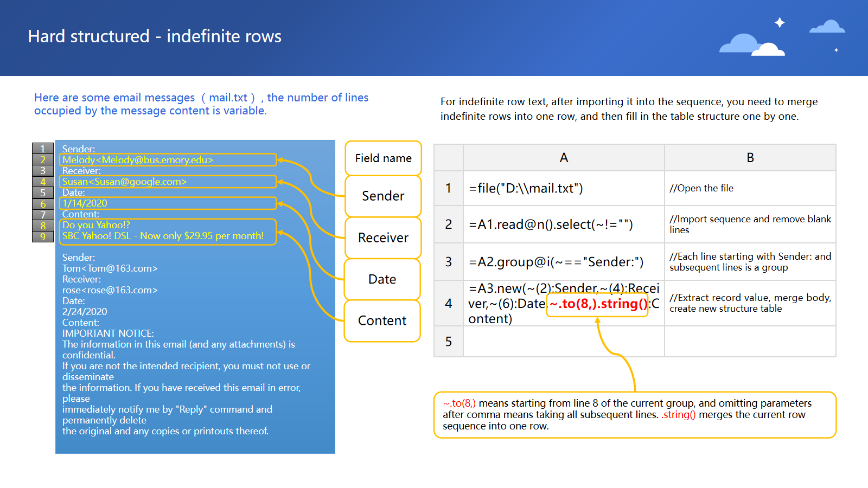The image size is (868, 488).
Task: Select the Receiver field name box
Action: click(383, 238)
